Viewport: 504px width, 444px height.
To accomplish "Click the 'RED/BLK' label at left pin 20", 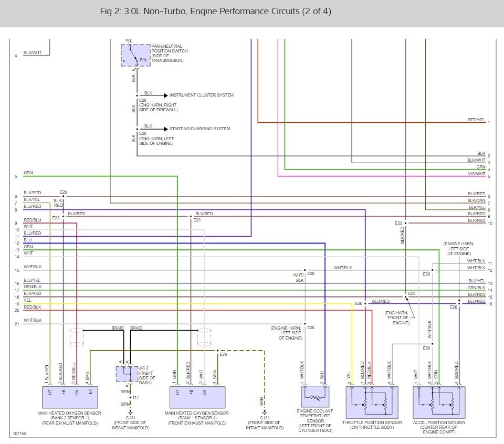I will pyautogui.click(x=33, y=307).
